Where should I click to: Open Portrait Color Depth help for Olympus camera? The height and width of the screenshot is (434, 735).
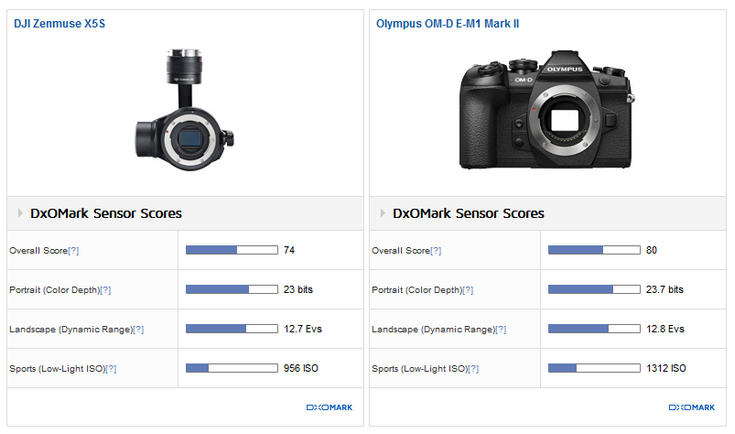point(467,290)
